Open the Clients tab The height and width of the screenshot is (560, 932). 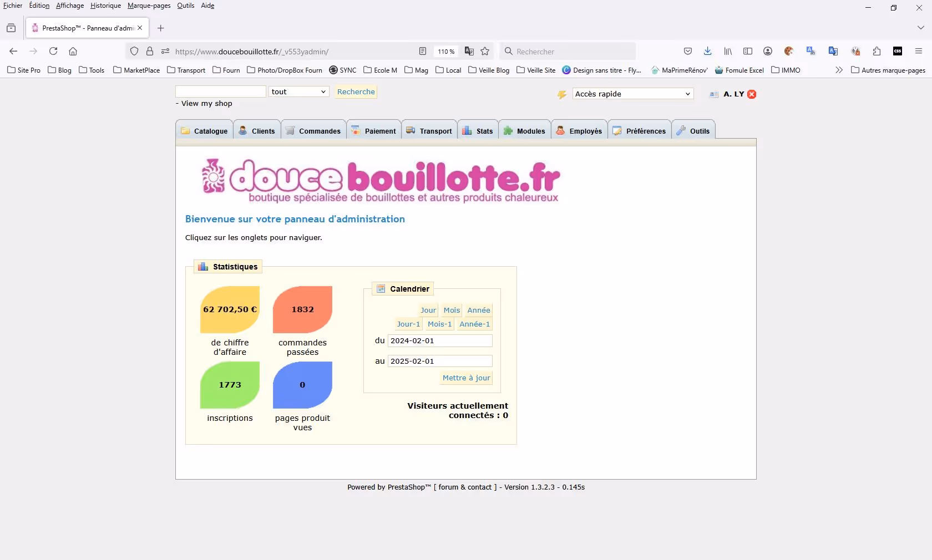point(257,131)
